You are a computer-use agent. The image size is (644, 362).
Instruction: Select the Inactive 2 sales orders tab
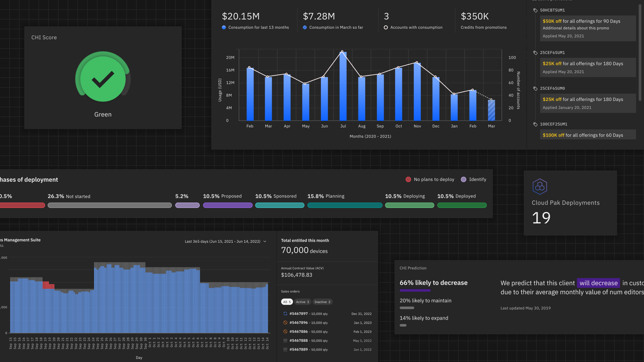(322, 302)
